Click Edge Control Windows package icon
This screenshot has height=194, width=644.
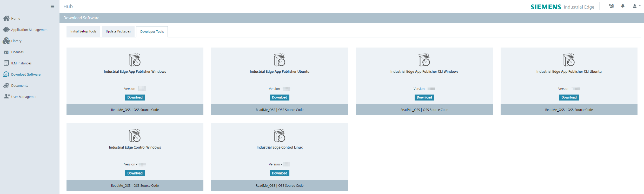[x=135, y=136]
